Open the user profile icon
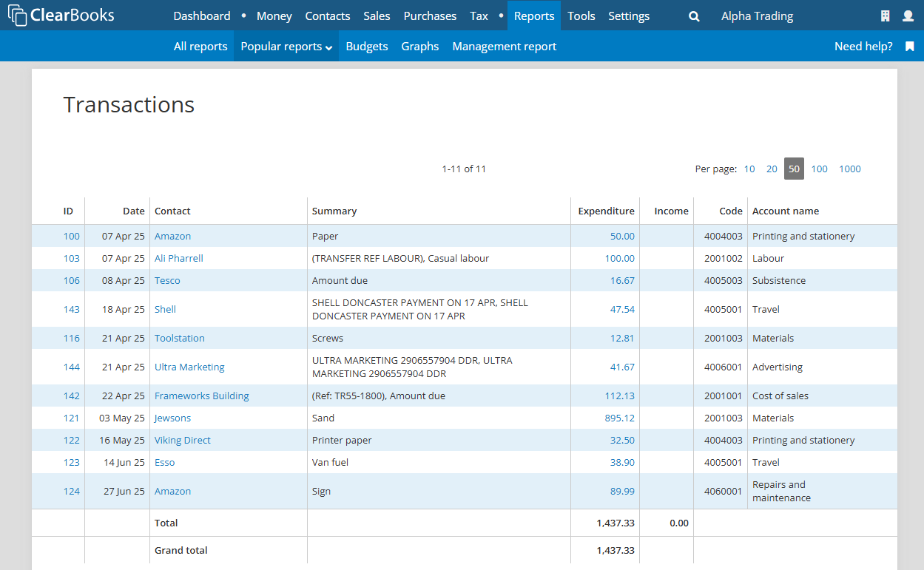This screenshot has width=924, height=570. click(908, 16)
